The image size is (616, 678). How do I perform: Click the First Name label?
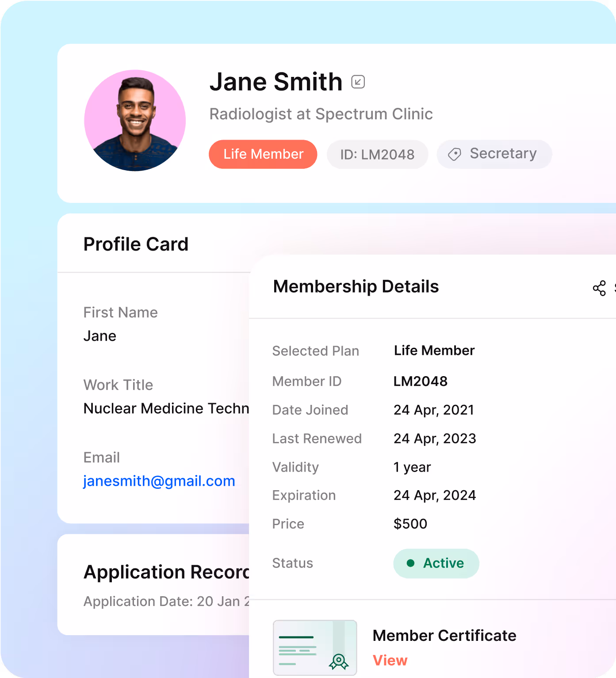120,312
